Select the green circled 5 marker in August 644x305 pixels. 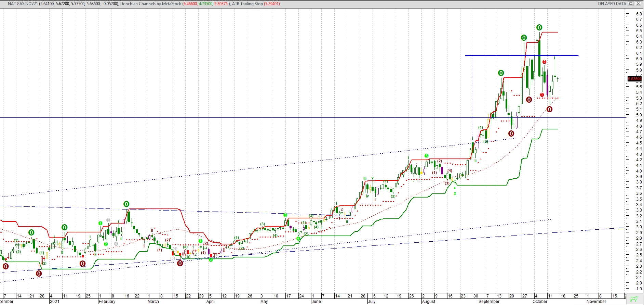click(x=426, y=156)
